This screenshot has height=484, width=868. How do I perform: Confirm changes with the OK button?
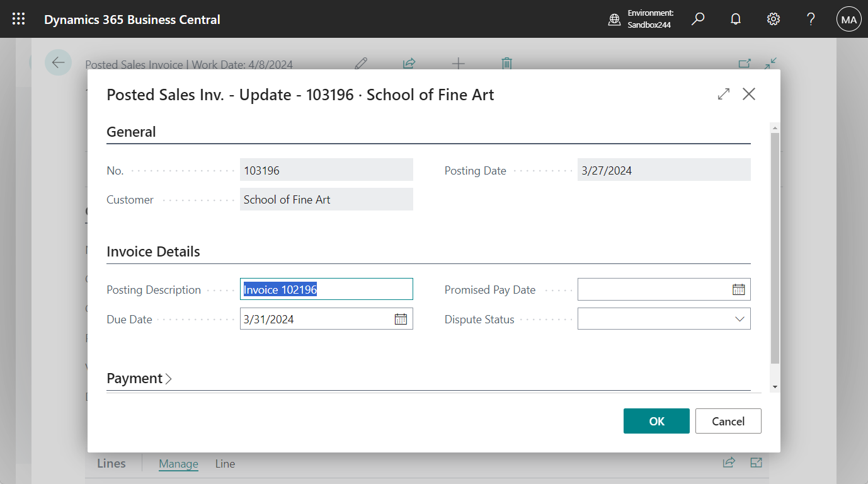[x=656, y=420]
